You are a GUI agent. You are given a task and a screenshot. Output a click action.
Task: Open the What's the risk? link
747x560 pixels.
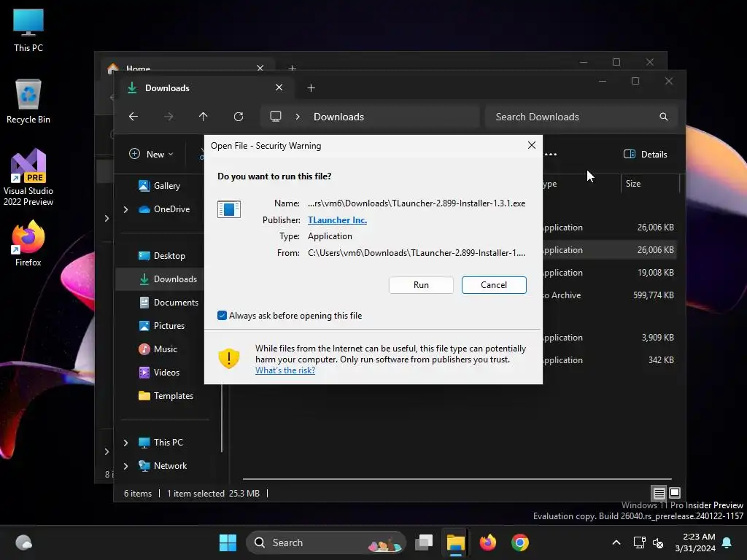pyautogui.click(x=285, y=370)
